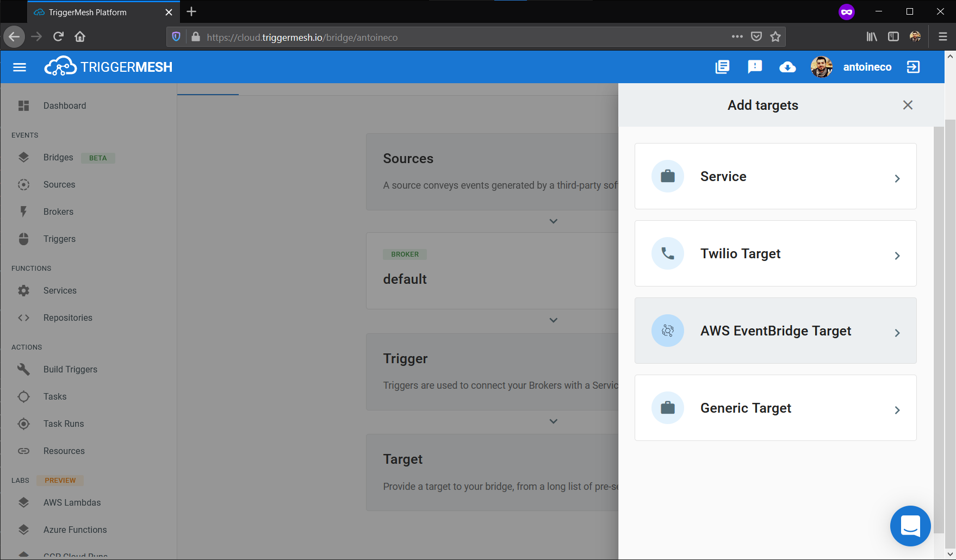This screenshot has height=560, width=956.
Task: Click the cloud download icon
Action: (x=787, y=67)
